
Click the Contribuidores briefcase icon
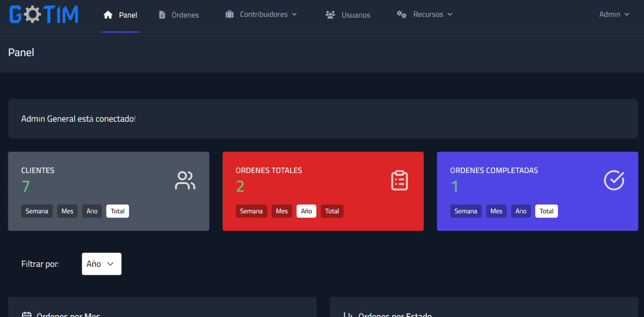(229, 14)
